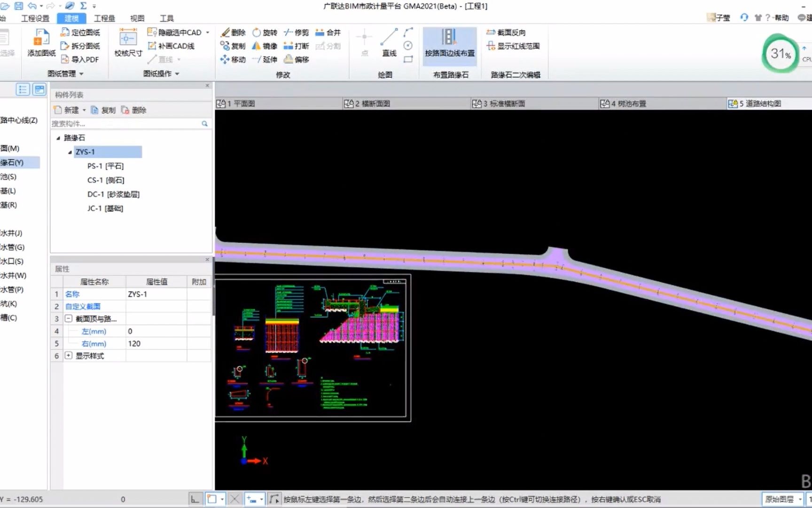The width and height of the screenshot is (812, 508).
Task: Toggle the orthogonal mode icon in status bar
Action: click(195, 499)
